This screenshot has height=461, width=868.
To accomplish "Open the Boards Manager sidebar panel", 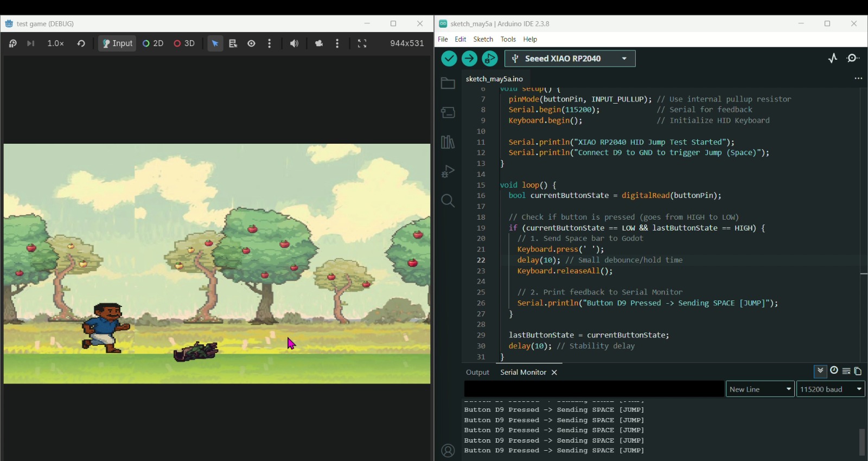I will (x=448, y=112).
